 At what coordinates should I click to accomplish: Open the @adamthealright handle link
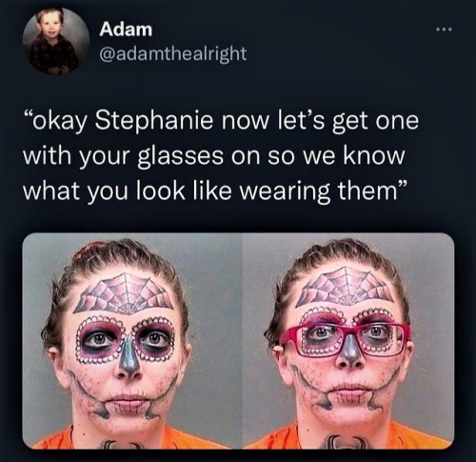pyautogui.click(x=173, y=53)
